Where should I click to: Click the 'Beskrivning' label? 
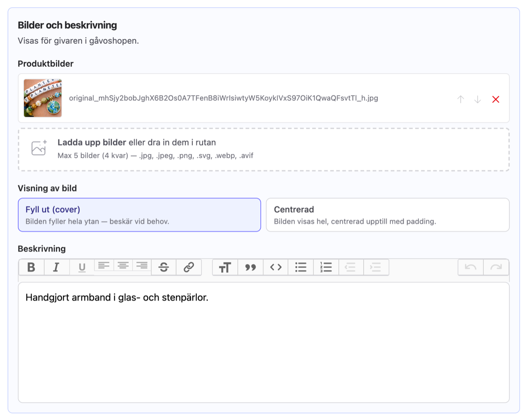(42, 249)
